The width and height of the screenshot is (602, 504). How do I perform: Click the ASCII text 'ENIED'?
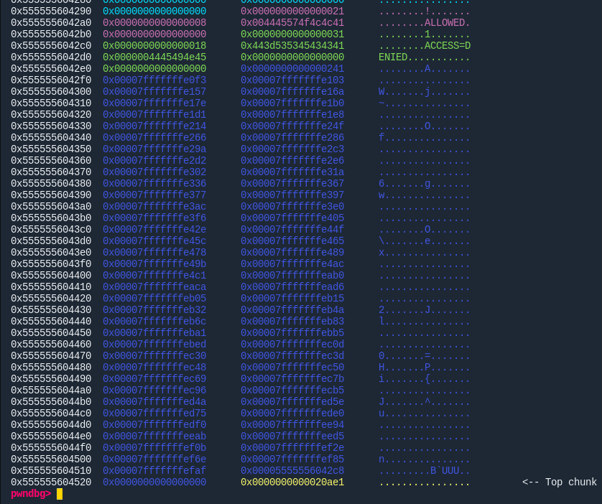point(393,57)
